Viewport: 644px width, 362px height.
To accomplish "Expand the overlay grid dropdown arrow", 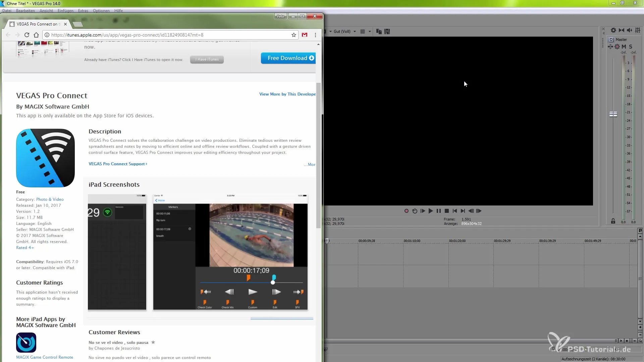I will (370, 32).
